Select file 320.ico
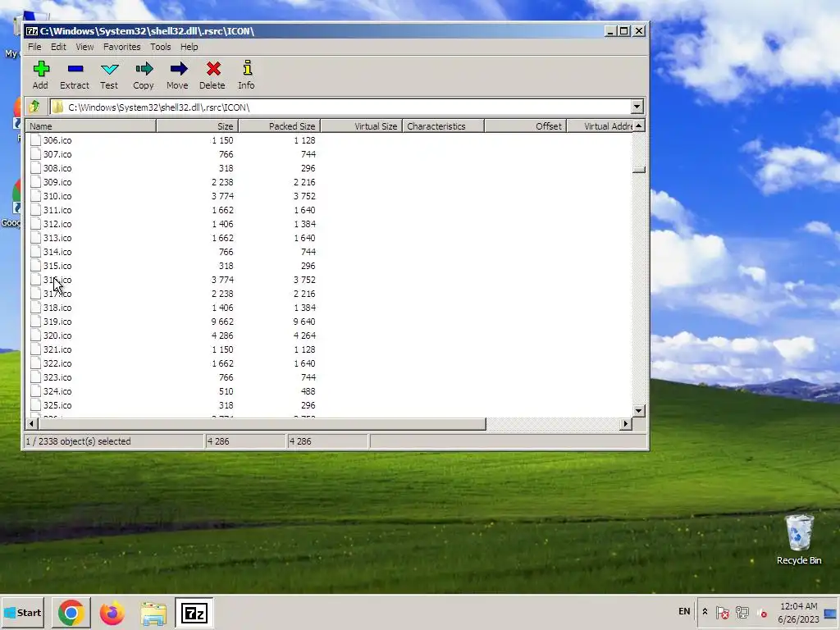The height and width of the screenshot is (630, 840). click(x=57, y=336)
